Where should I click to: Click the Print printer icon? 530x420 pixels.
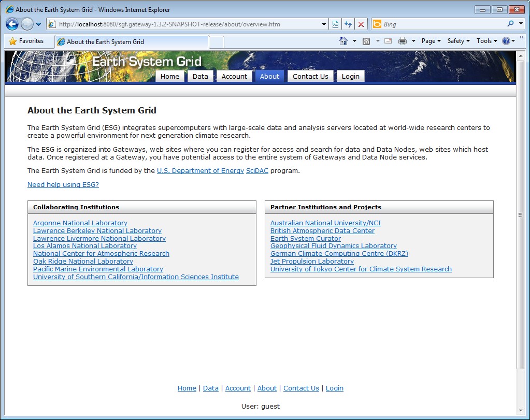(403, 41)
